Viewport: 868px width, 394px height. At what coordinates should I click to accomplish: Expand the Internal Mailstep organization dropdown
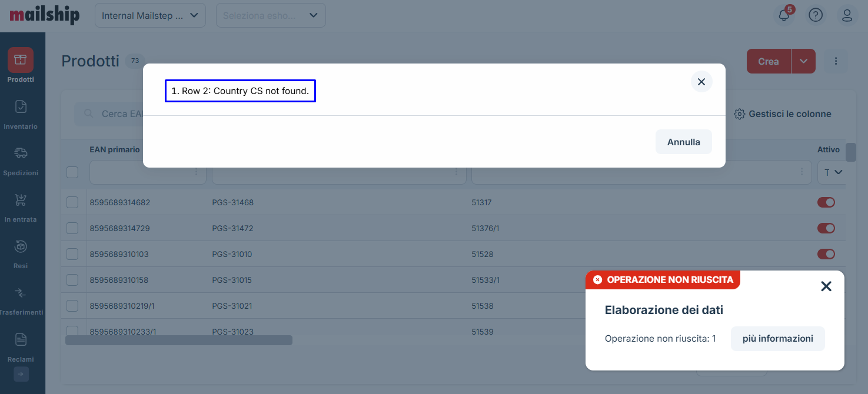point(150,15)
